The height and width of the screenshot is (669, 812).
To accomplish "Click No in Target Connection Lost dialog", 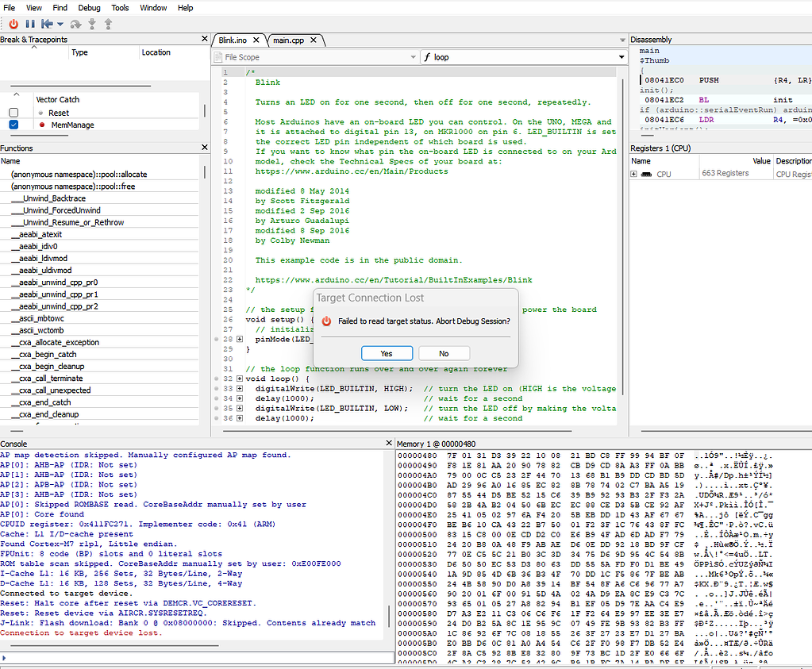I will pos(444,353).
